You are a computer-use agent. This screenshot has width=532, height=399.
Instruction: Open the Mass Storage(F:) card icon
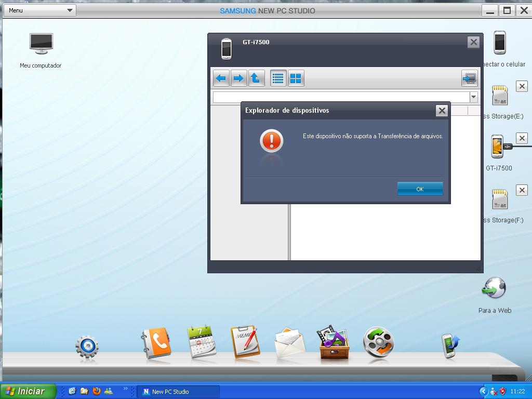click(x=500, y=199)
